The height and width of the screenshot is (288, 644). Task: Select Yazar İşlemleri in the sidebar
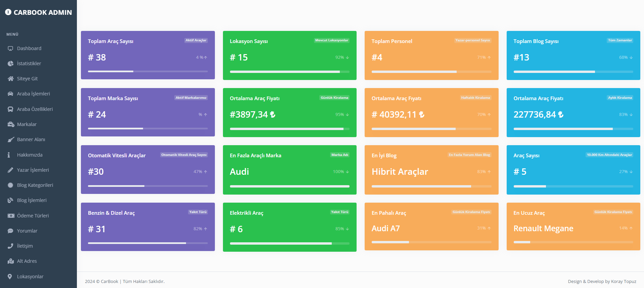coord(33,170)
